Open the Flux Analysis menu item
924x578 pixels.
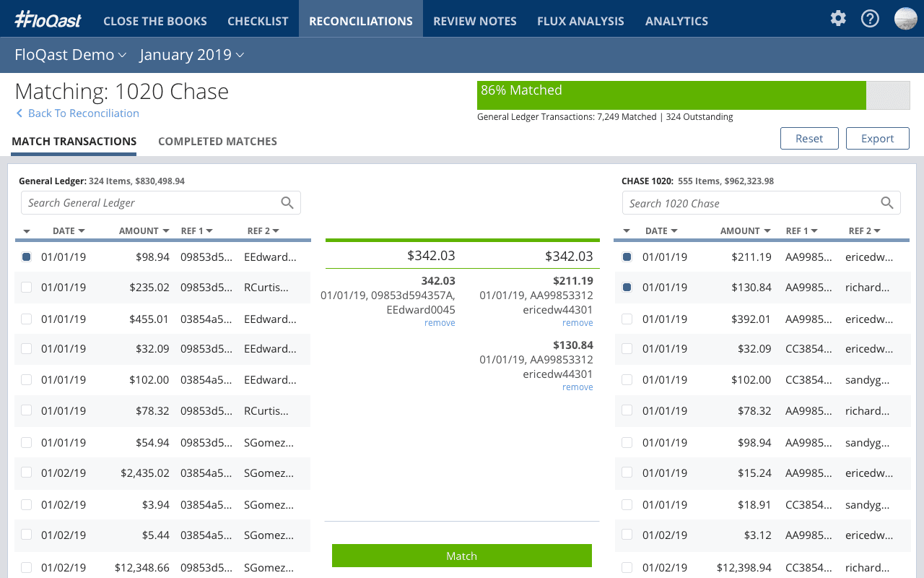[x=580, y=20]
